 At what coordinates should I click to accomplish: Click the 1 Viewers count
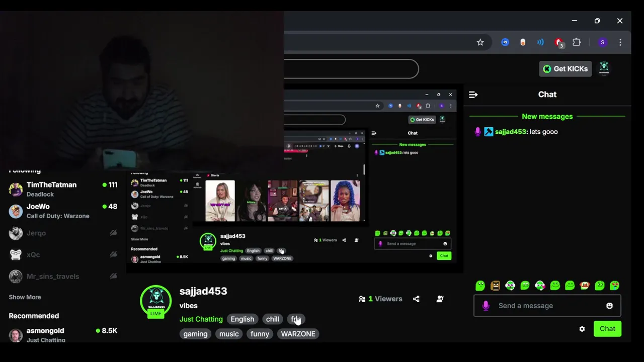pyautogui.click(x=380, y=299)
